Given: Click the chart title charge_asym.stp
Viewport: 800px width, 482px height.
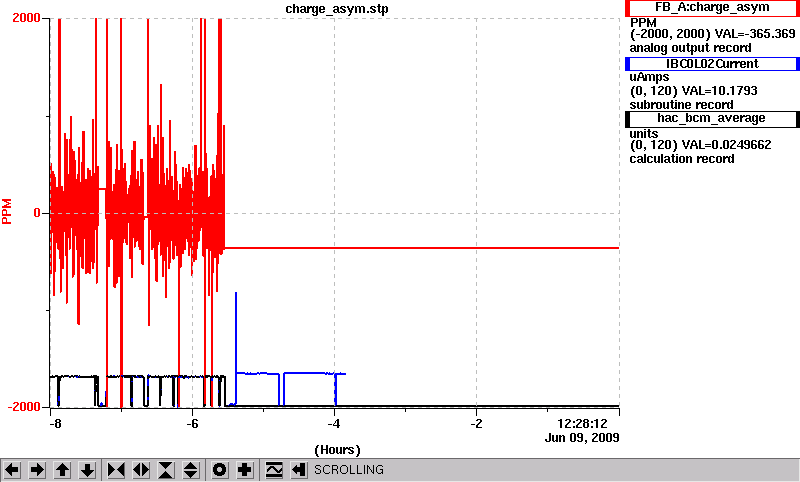Looking at the screenshot, I should [x=337, y=9].
